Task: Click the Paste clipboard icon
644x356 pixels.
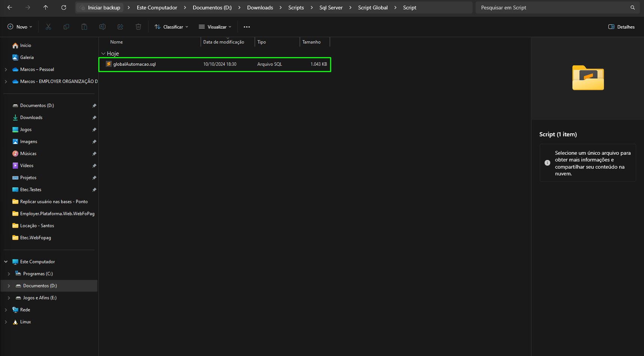Action: [x=84, y=27]
